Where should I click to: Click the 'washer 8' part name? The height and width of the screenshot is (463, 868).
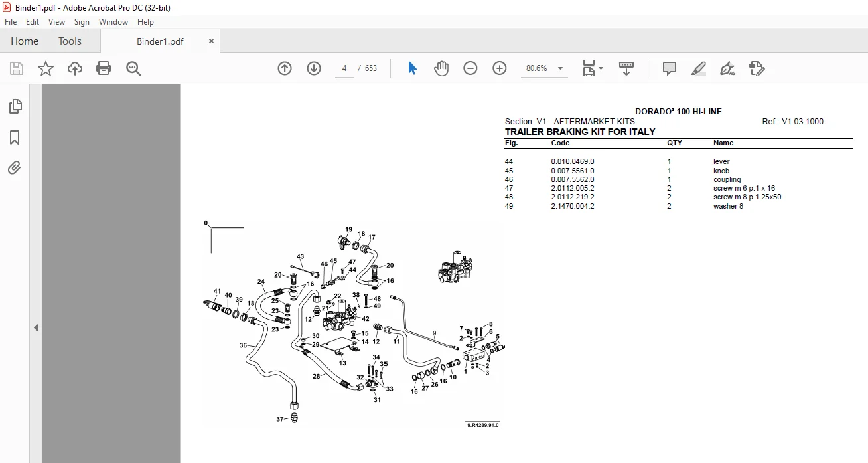728,206
